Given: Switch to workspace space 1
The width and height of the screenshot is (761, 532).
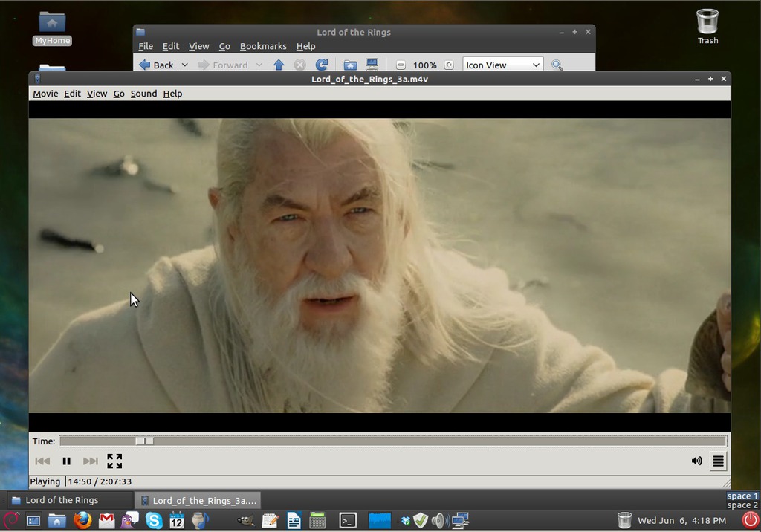Looking at the screenshot, I should point(742,496).
